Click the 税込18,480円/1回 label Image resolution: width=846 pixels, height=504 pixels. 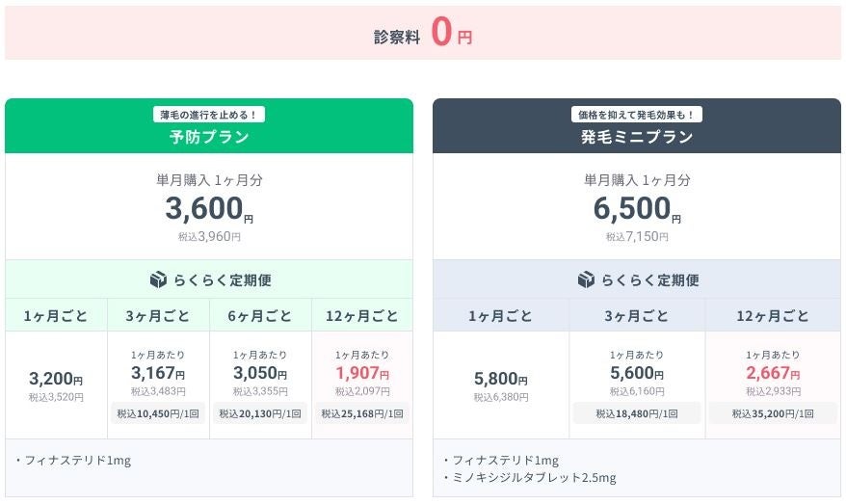[x=637, y=413]
